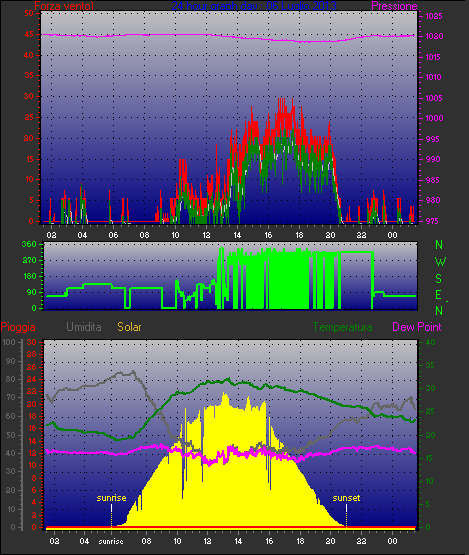This screenshot has width=469, height=555.
Task: Click the sunset marker in solar chart
Action: [346, 498]
